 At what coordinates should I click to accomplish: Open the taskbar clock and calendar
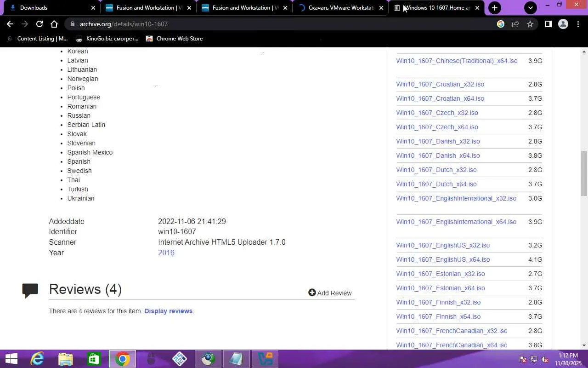(568, 359)
